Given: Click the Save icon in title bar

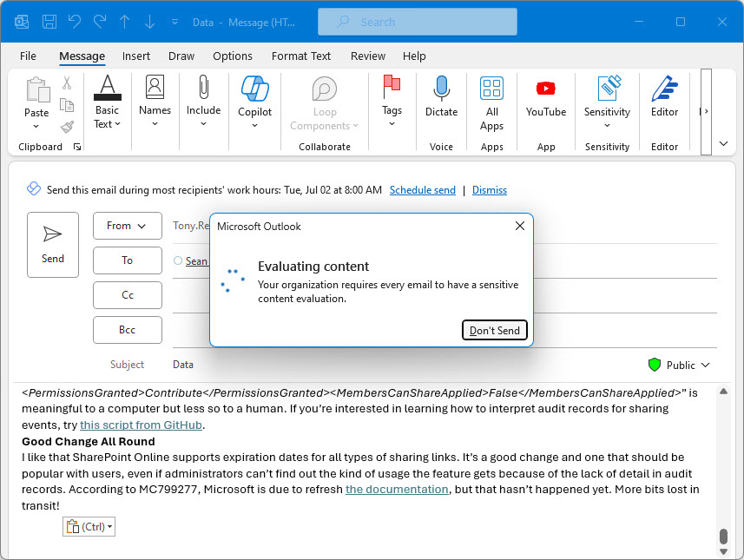Looking at the screenshot, I should click(49, 21).
